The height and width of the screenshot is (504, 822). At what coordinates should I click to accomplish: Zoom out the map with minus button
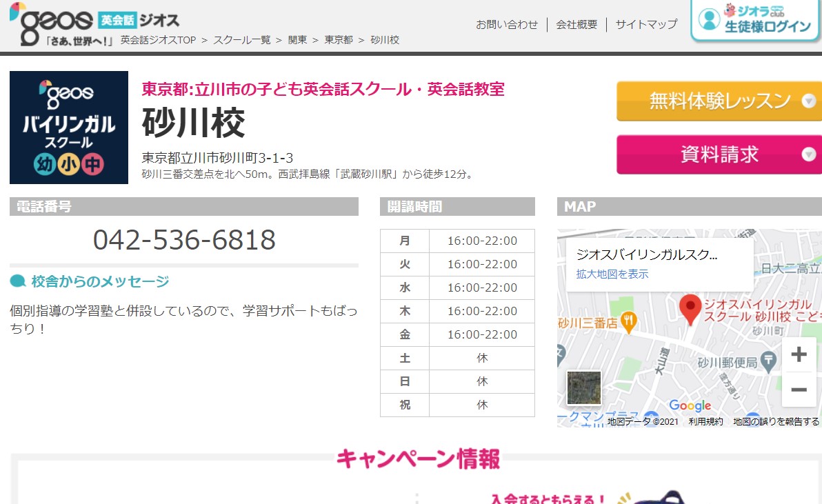click(x=799, y=390)
